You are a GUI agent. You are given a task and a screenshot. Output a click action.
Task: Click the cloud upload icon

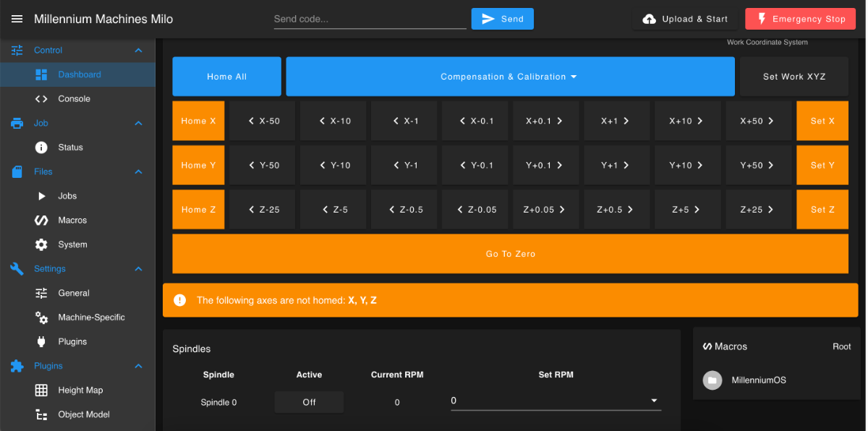pos(649,20)
